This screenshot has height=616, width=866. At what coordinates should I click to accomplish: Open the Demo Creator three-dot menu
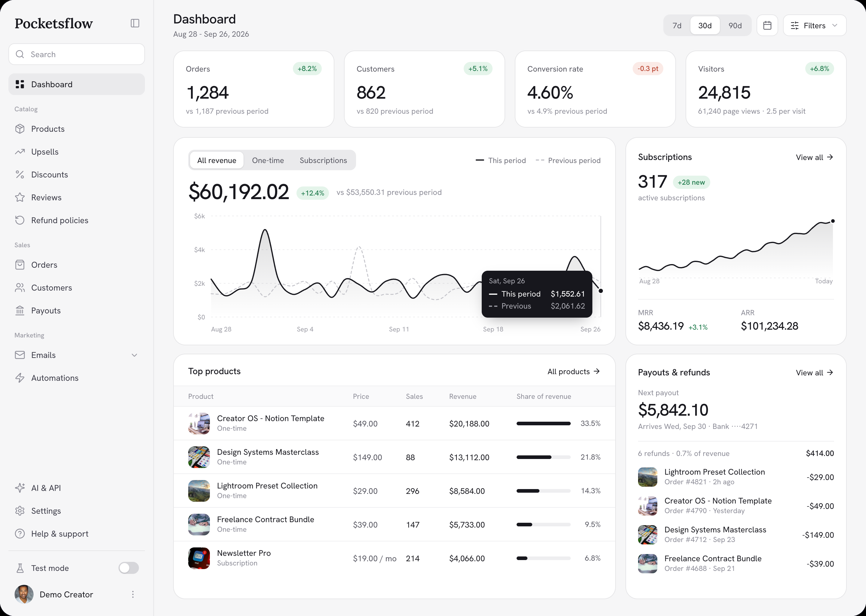point(133,594)
